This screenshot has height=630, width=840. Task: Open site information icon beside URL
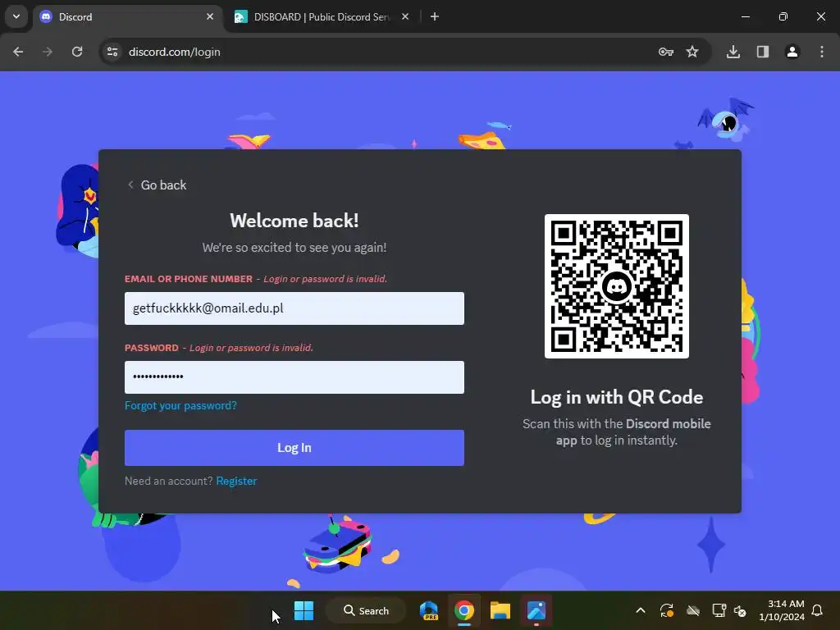point(112,52)
